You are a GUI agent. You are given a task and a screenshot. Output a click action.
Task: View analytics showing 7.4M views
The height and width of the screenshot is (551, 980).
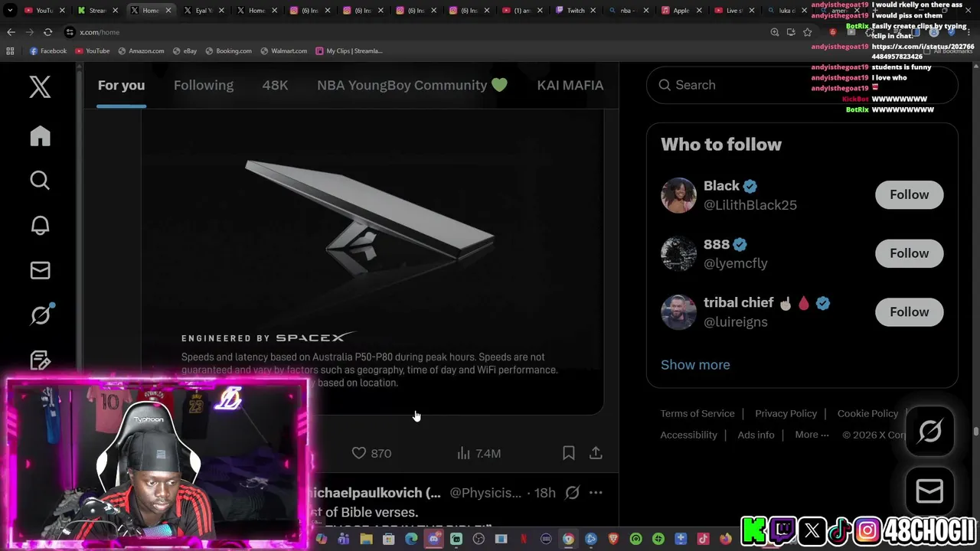tap(479, 453)
